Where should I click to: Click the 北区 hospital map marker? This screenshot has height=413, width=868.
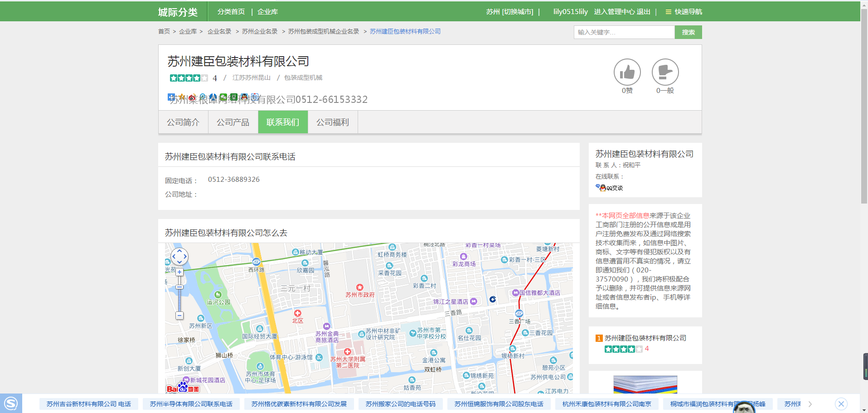coord(298,313)
